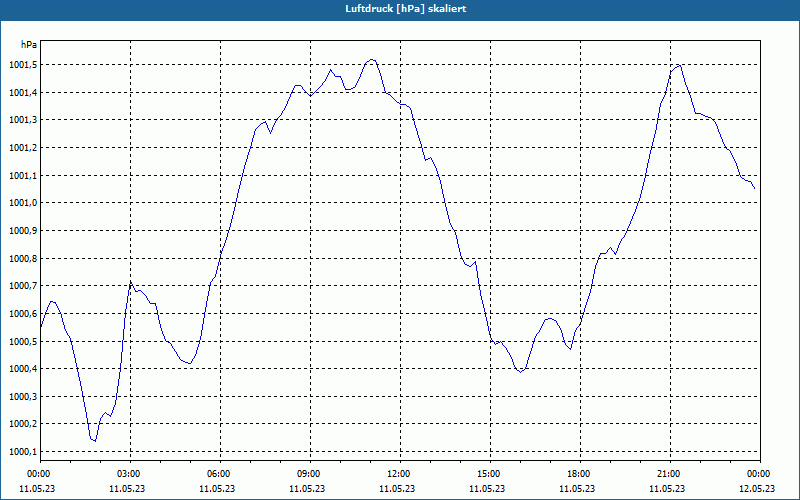Select the 1000,9 axis label
800x500 pixels.
[23, 231]
